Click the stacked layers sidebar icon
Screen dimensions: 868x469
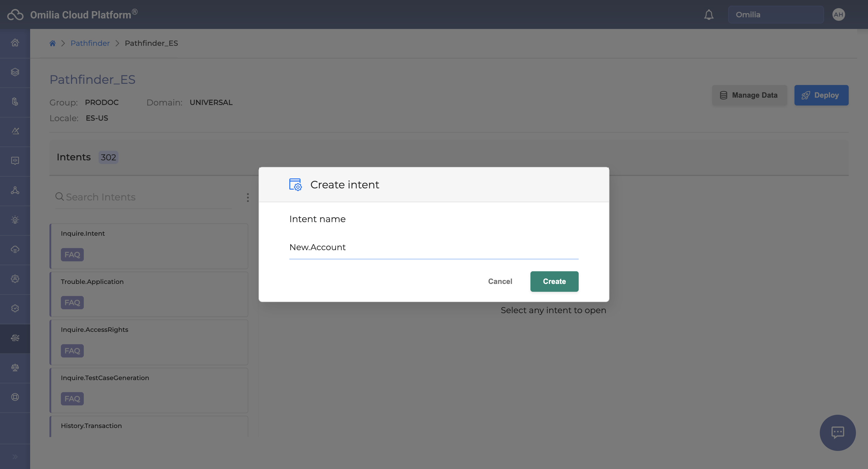[15, 72]
